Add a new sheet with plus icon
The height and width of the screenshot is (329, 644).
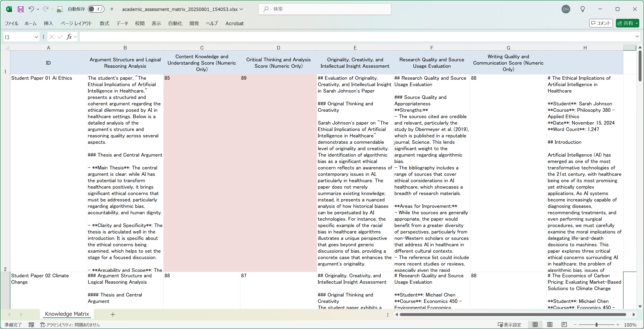(113, 314)
